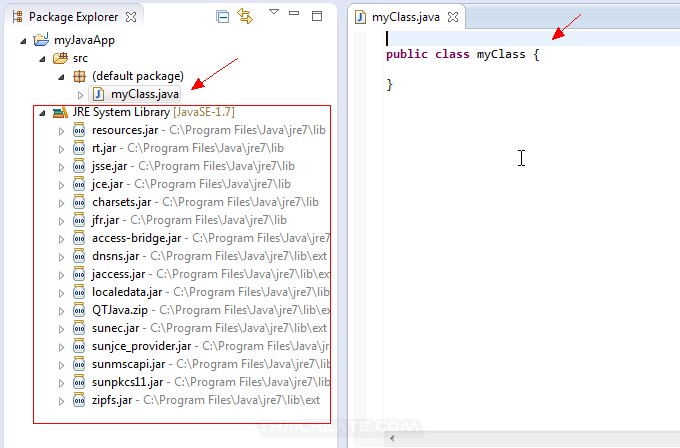The height and width of the screenshot is (448, 680).
Task: Toggle Link with Editor icon
Action: click(245, 16)
